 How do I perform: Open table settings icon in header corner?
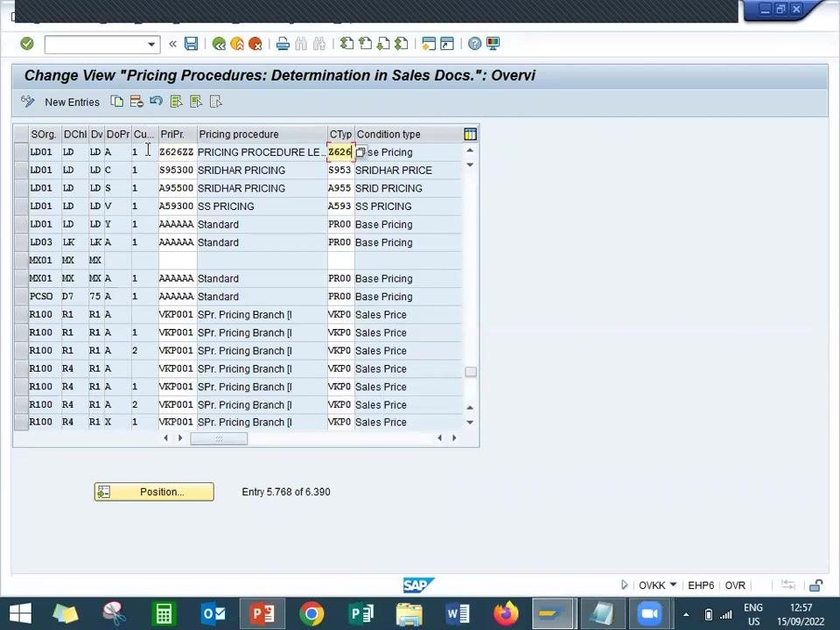(x=471, y=135)
